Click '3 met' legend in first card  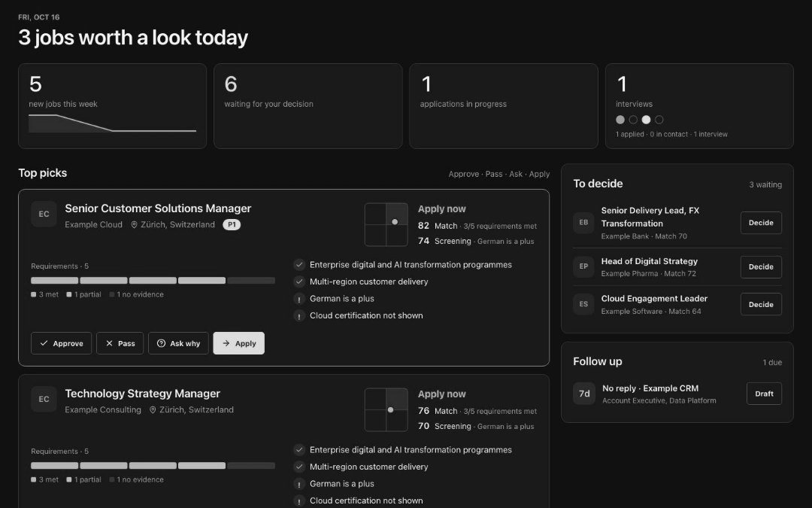click(x=44, y=294)
